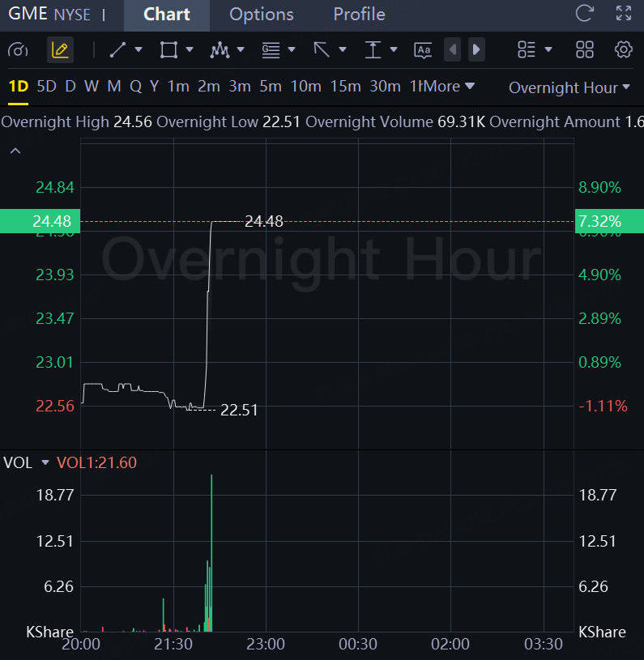Open the multi-chart grid layout icon
The height and width of the screenshot is (660, 644).
coord(585,49)
